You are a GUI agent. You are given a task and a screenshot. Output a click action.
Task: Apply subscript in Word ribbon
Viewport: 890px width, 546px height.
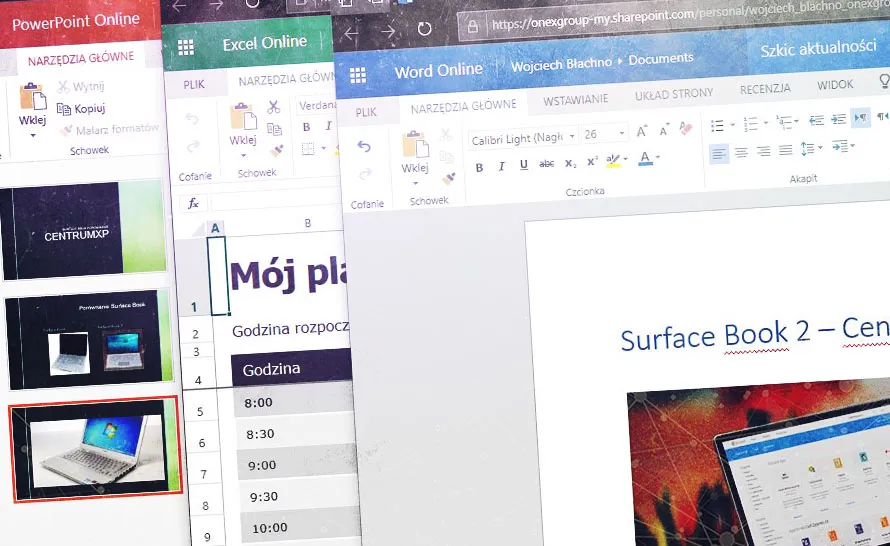coord(570,163)
